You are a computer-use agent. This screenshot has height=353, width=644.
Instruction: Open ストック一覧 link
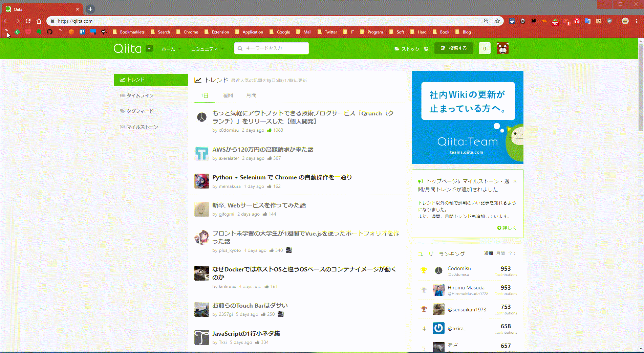coord(411,49)
